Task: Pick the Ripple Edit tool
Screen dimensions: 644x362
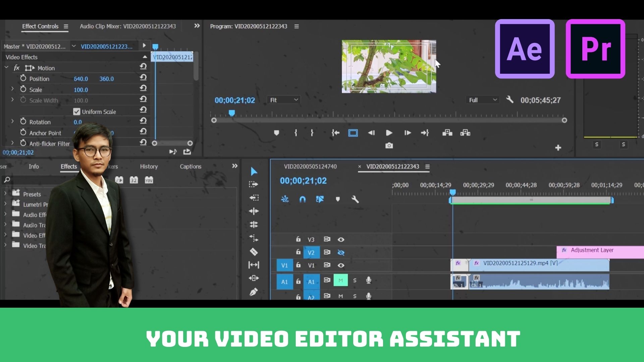Action: (254, 211)
